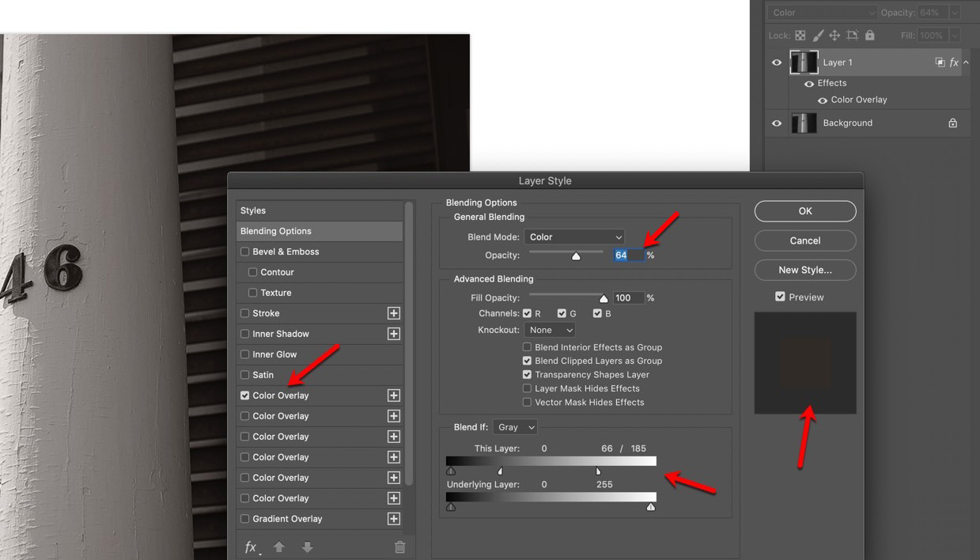The image size is (980, 560).
Task: Open the Knockout dropdown
Action: click(x=550, y=330)
